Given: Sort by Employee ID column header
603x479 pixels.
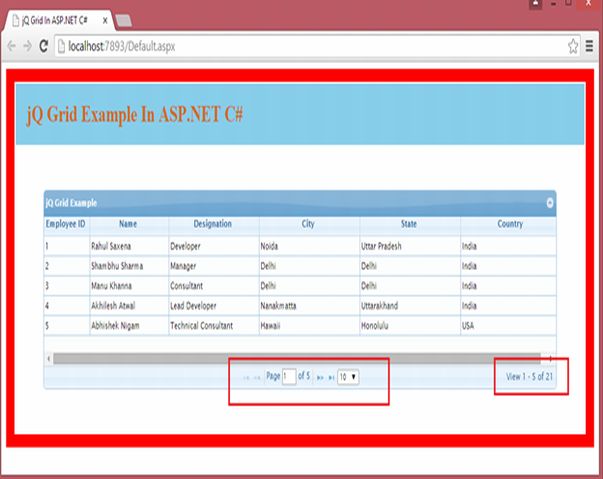Looking at the screenshot, I should point(67,224).
